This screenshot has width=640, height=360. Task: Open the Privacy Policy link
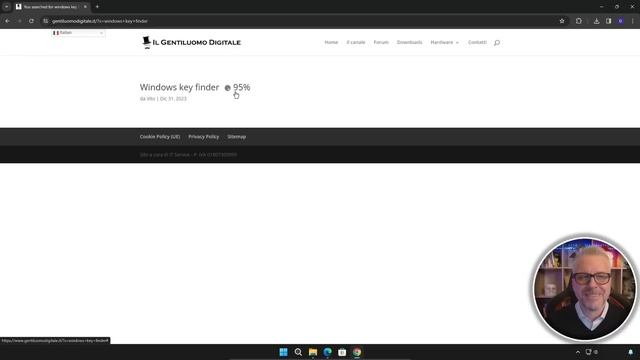pyautogui.click(x=204, y=137)
